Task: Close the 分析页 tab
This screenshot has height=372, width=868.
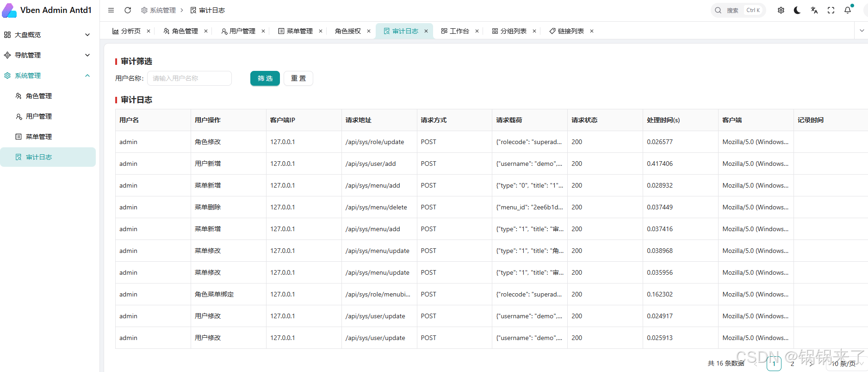Action: [x=149, y=31]
